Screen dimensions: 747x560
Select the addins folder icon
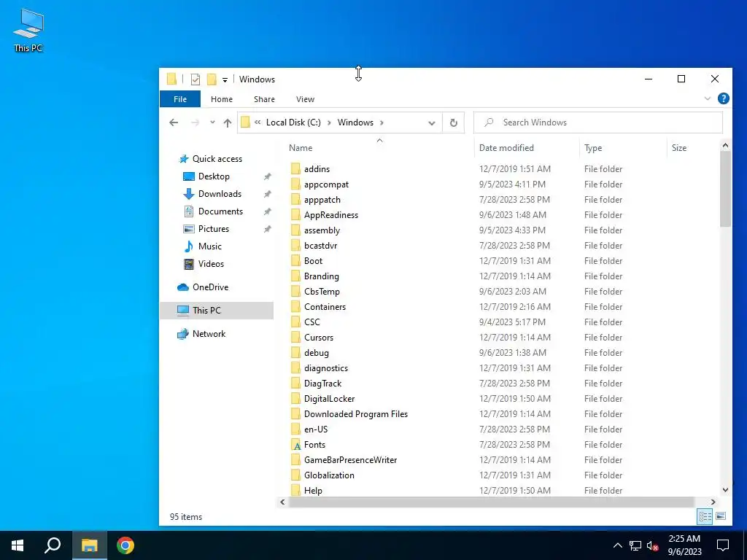pyautogui.click(x=296, y=169)
